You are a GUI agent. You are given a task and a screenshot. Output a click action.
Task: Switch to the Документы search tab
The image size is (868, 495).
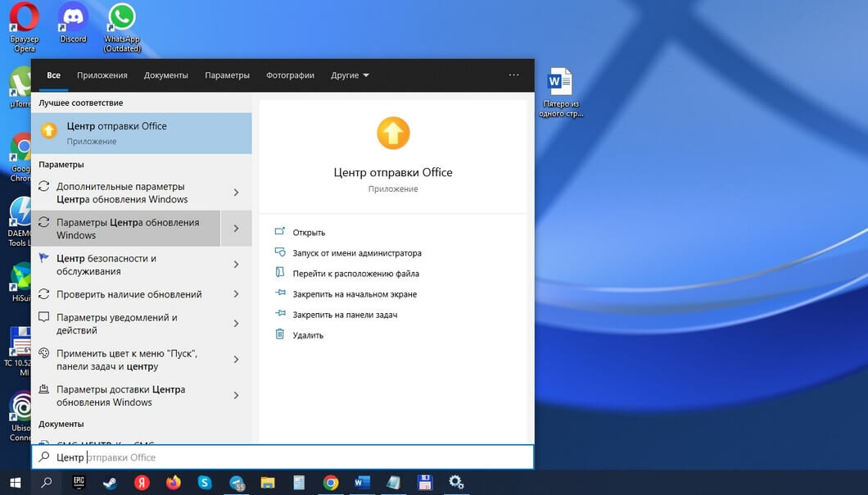[166, 75]
